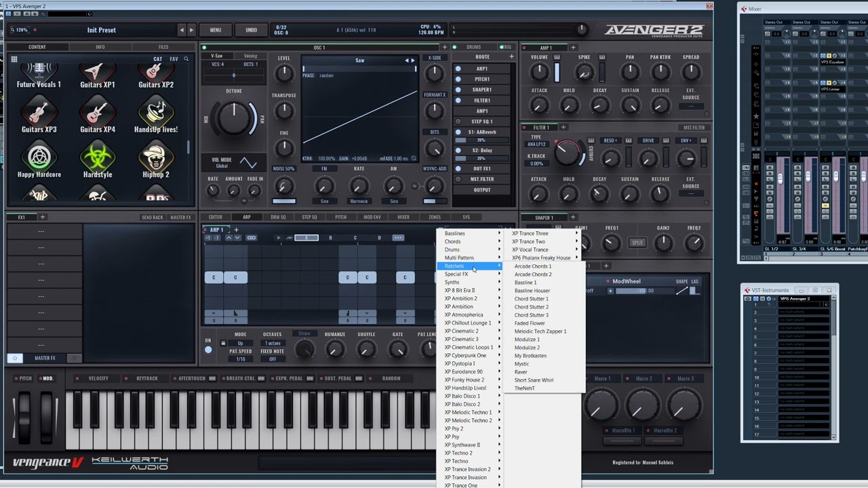Shift arp pattern up with arrow
Viewport: 868px width, 488px height.
click(x=229, y=238)
